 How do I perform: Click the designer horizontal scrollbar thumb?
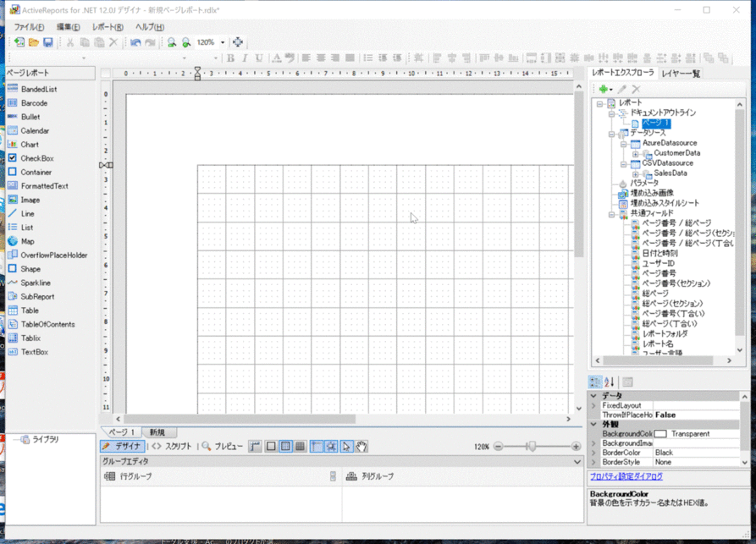tap(240, 419)
